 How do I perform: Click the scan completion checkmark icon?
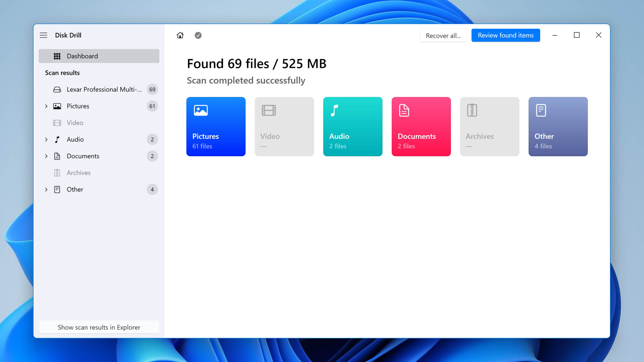pyautogui.click(x=198, y=35)
